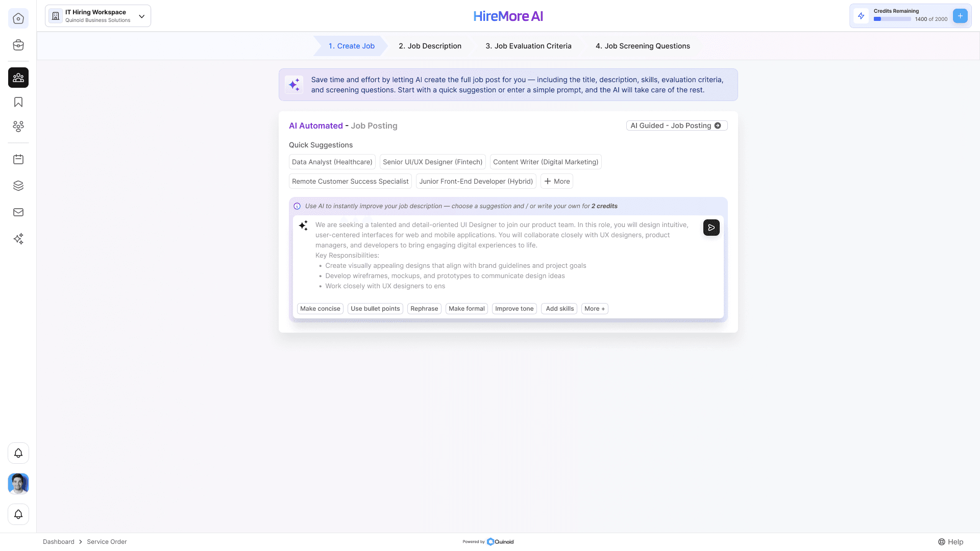Open the calendar icon in sidebar
Screen dimensions: 980x551
(18, 159)
